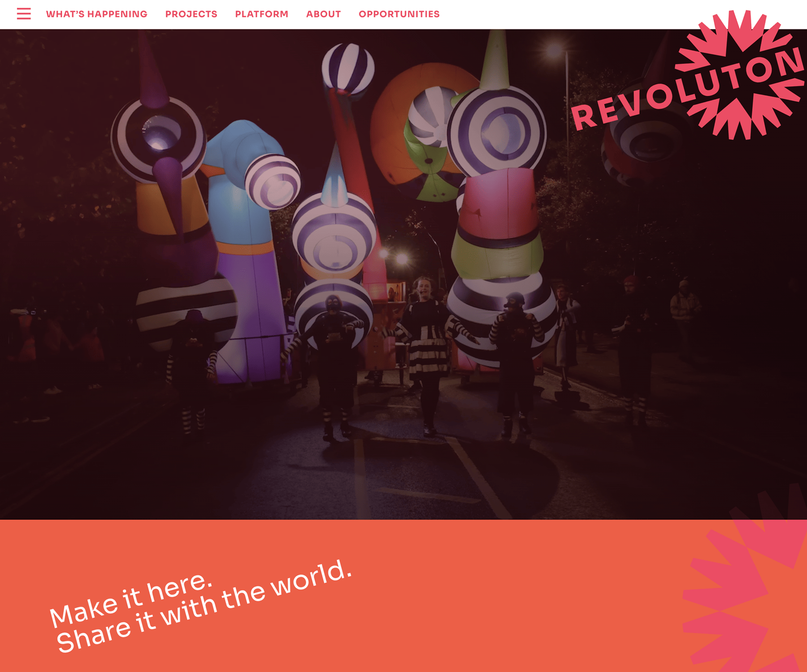Screen dimensions: 807x672
Task: Open the About page
Action: tap(323, 14)
